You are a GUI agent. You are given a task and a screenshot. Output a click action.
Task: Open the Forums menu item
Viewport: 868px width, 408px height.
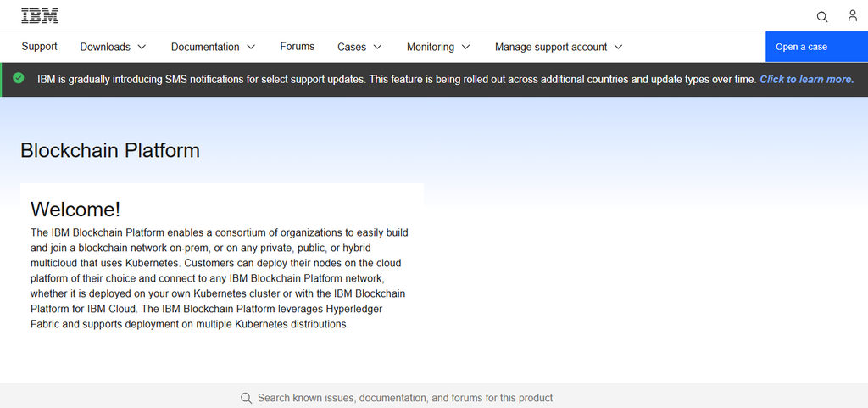pos(298,47)
